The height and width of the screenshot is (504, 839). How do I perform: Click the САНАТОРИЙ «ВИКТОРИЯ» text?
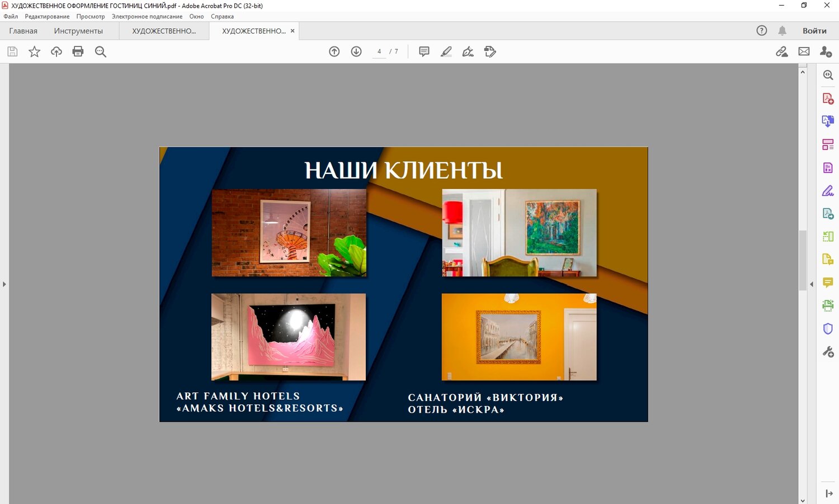(486, 398)
